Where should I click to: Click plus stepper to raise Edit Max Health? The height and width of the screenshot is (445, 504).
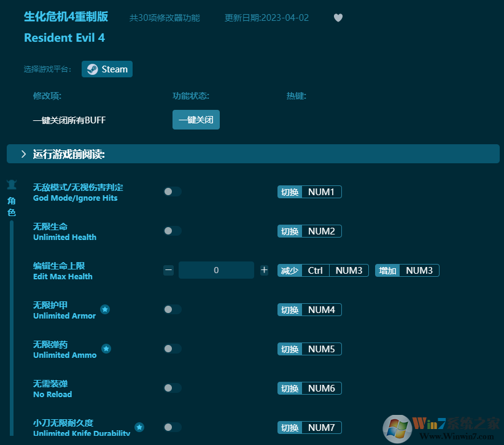[x=264, y=270]
